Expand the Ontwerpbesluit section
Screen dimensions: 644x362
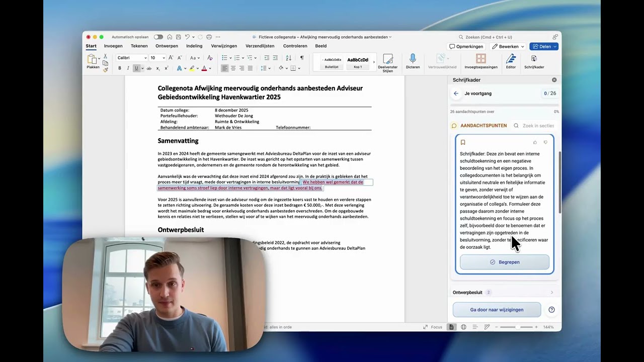coord(503,292)
